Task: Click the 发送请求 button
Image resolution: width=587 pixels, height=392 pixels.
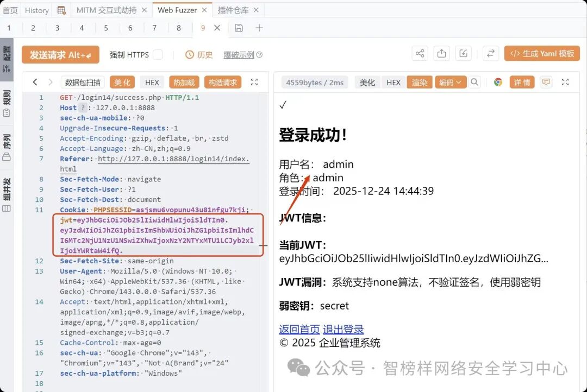Action: click(60, 55)
